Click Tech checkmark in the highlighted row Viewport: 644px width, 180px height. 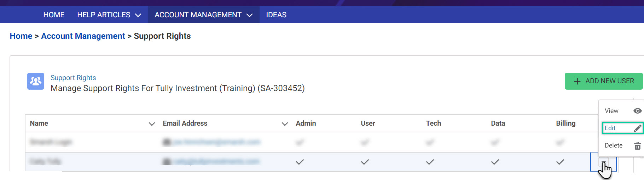(430, 162)
